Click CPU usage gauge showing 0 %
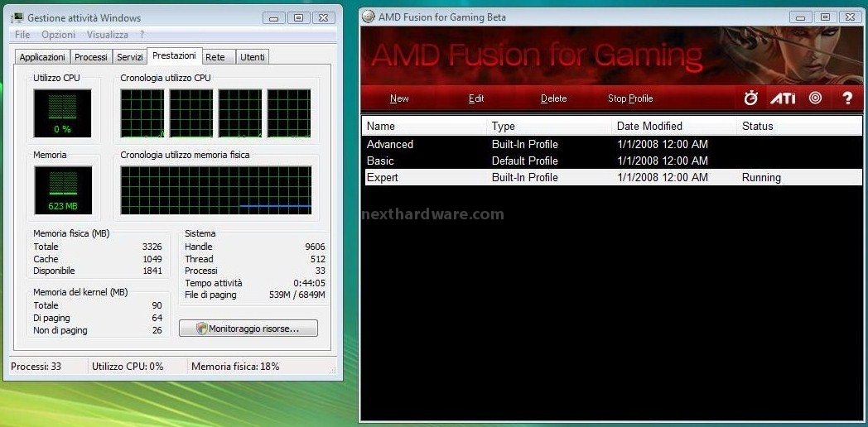Screen dimensions: 868x427 click(x=63, y=113)
